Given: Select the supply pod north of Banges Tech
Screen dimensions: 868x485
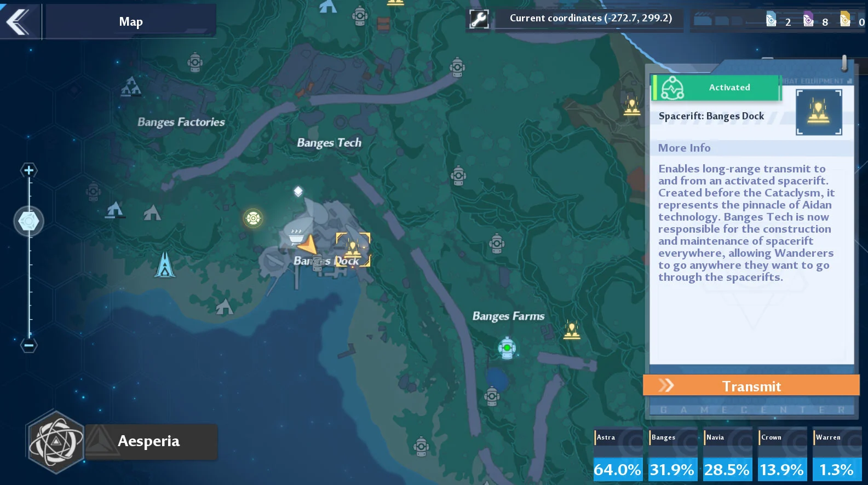Looking at the screenshot, I should click(457, 67).
